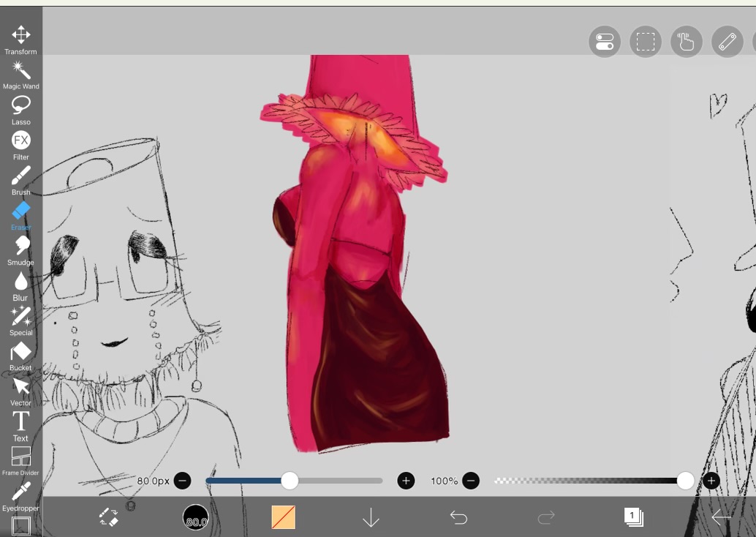Tap the down arrow button
756x537 pixels.
pyautogui.click(x=371, y=517)
